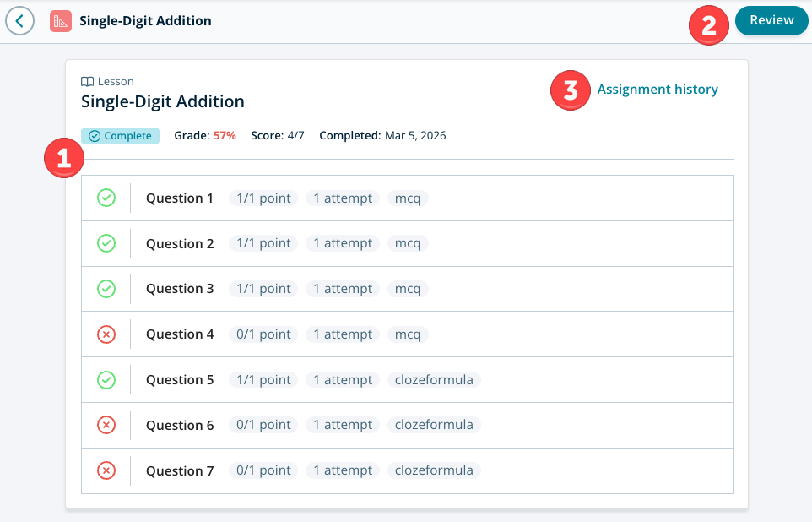This screenshot has width=812, height=522.
Task: Click the book icon next to Lesson
Action: tap(87, 82)
